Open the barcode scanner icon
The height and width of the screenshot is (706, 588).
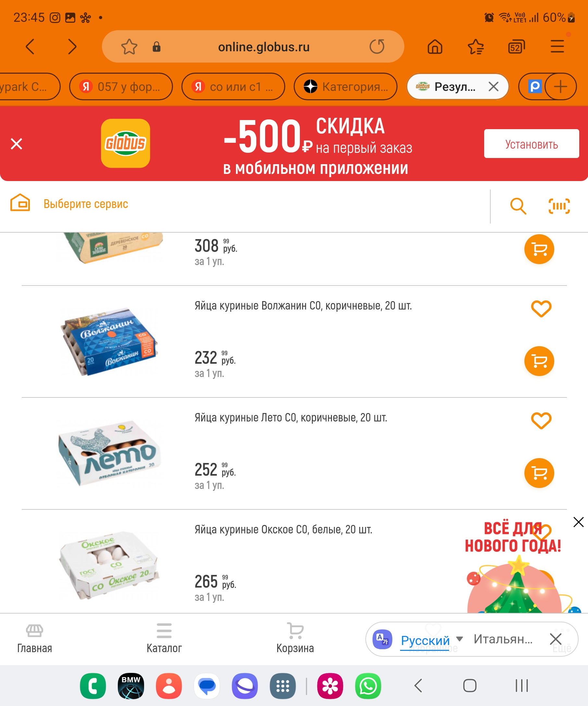[559, 206]
